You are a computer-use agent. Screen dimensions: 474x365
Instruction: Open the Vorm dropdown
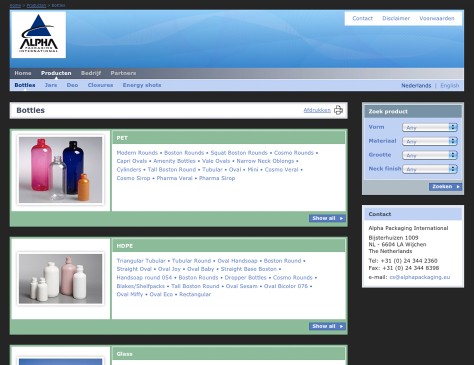point(430,127)
